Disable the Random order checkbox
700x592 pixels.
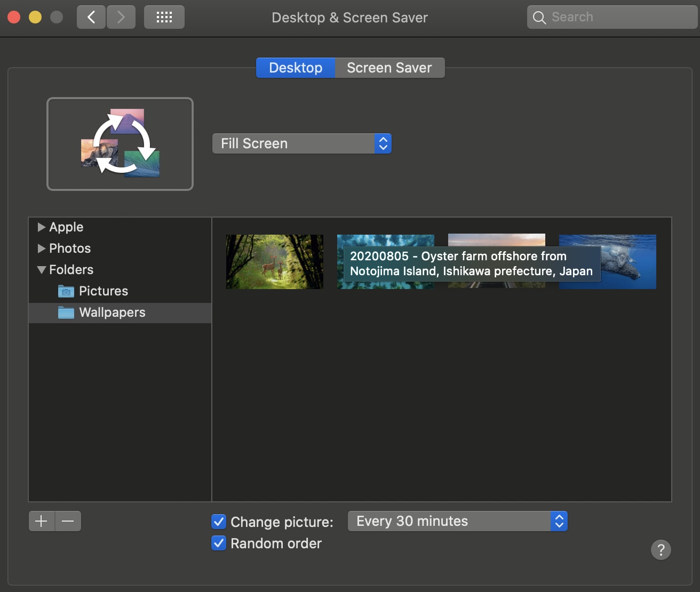click(219, 543)
